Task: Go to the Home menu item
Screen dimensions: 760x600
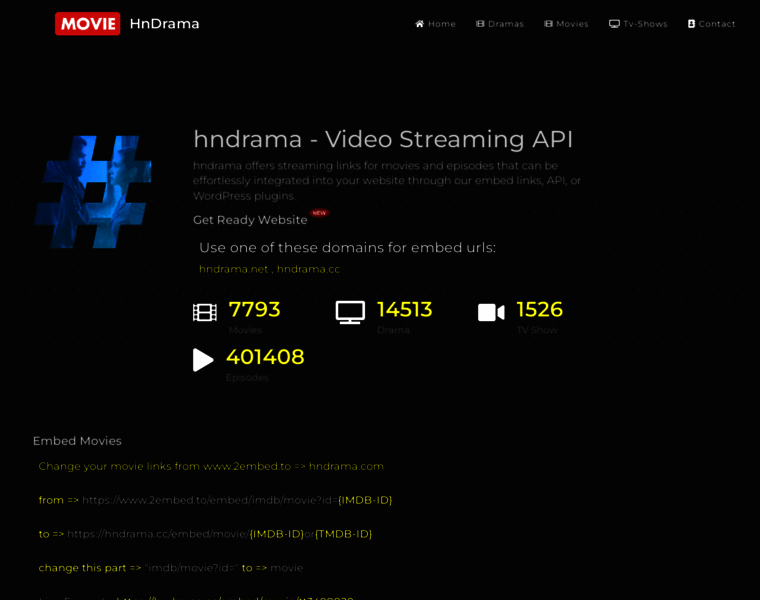Action: 435,24
